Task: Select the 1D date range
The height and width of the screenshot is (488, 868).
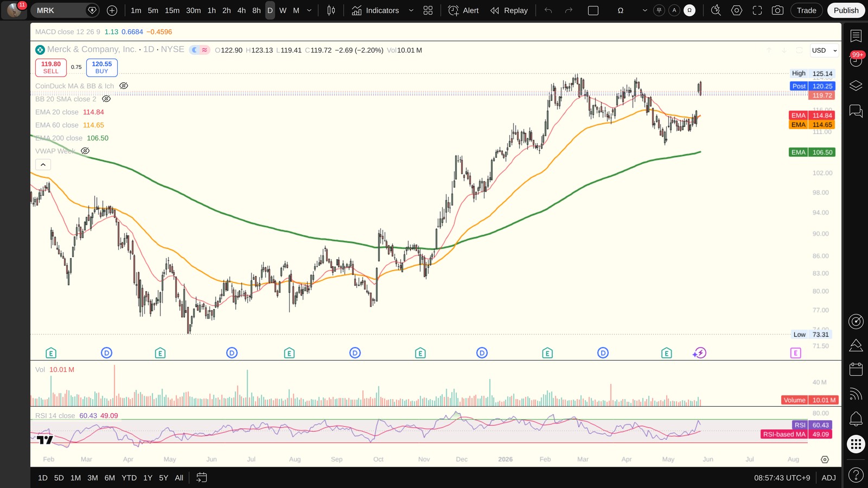Action: (43, 478)
